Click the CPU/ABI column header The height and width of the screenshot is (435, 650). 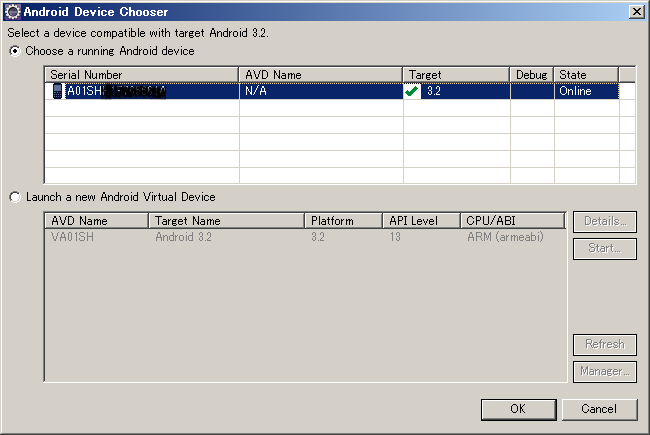[x=513, y=221]
